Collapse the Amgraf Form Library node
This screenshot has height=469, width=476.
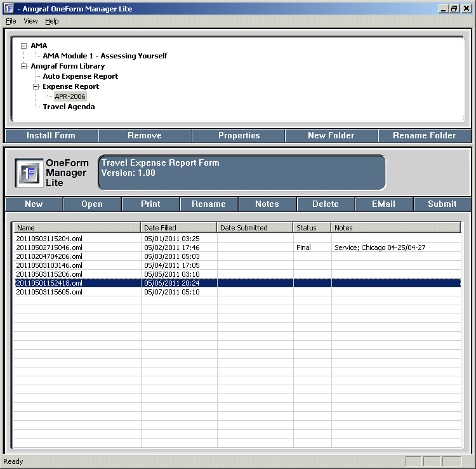(x=24, y=66)
